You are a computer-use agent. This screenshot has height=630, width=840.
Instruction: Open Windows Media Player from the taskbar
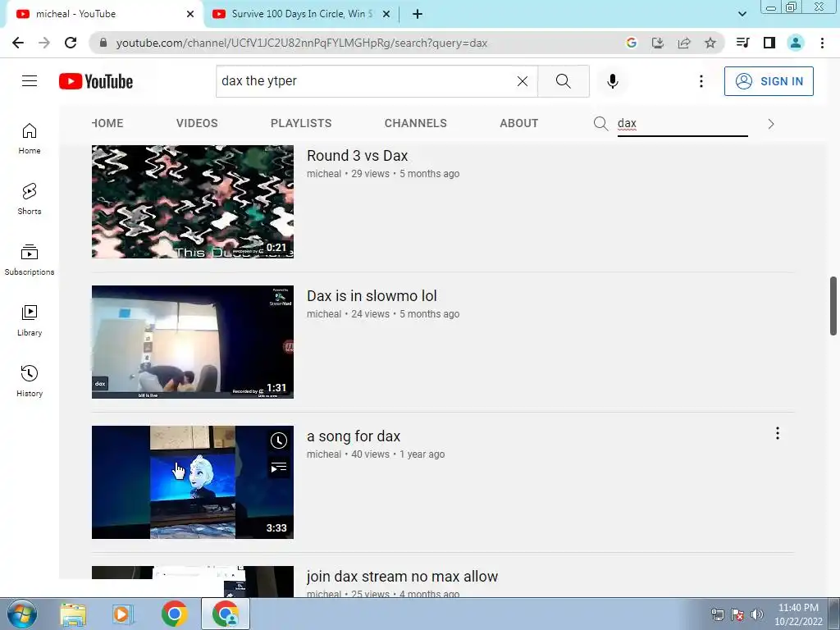point(123,614)
